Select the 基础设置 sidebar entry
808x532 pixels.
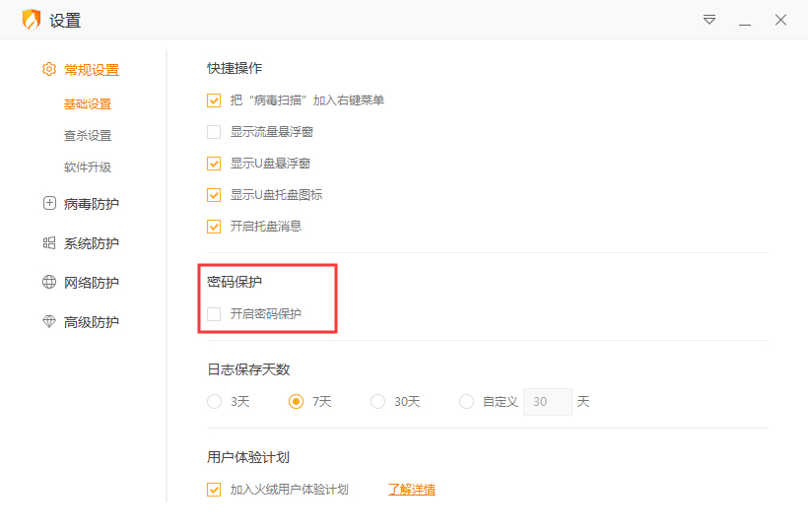pyautogui.click(x=88, y=104)
